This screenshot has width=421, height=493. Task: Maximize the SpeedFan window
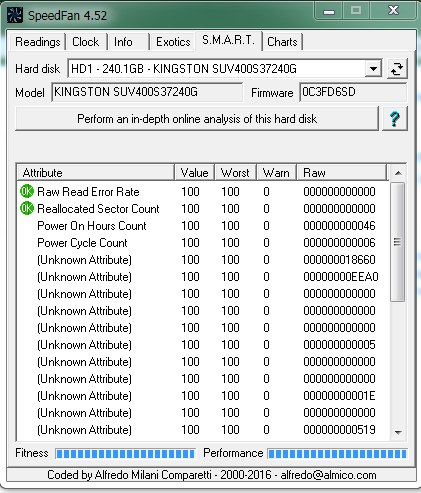[x=356, y=11]
